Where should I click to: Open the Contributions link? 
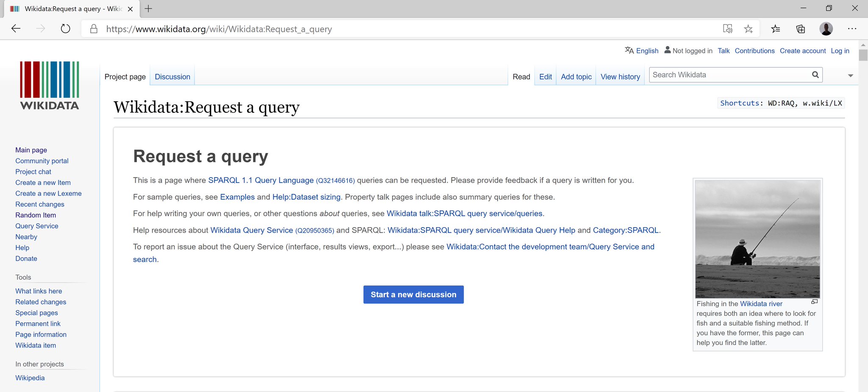(x=754, y=51)
